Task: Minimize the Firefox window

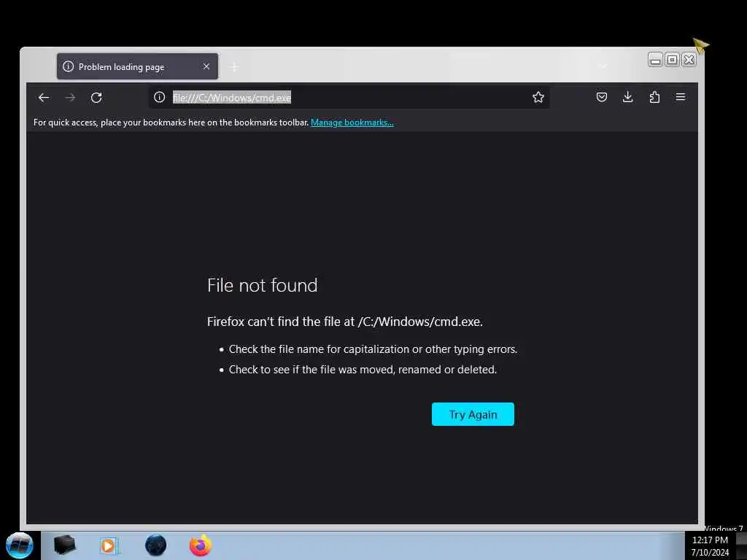Action: click(x=655, y=60)
